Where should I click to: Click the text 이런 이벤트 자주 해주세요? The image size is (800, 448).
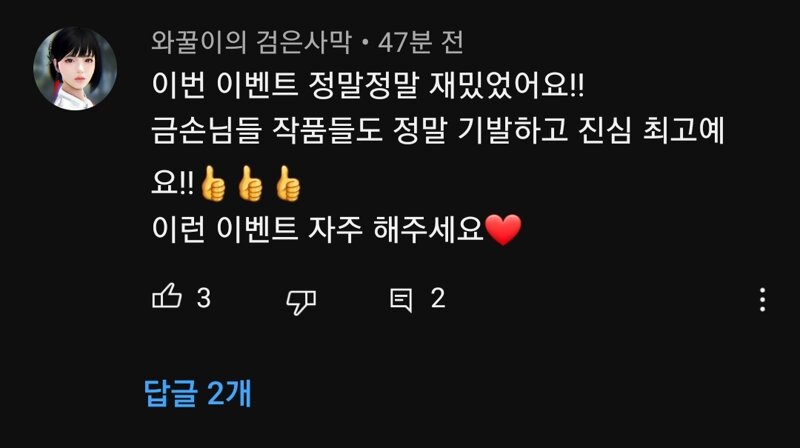(317, 229)
